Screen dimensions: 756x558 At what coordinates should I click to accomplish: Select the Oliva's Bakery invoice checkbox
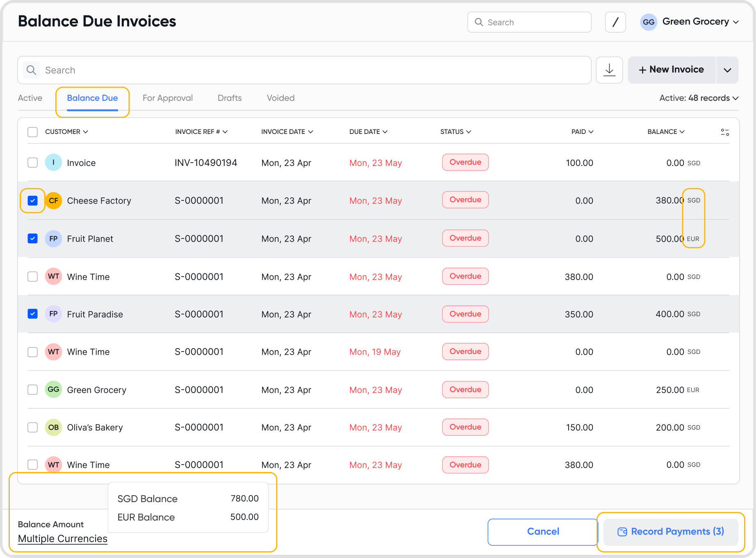[x=33, y=427]
